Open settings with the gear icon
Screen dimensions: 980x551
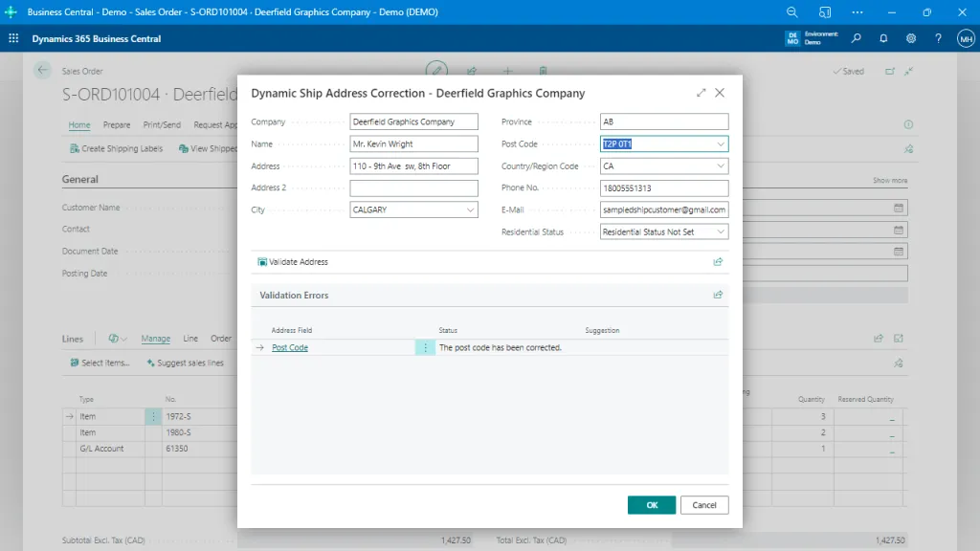click(x=911, y=38)
